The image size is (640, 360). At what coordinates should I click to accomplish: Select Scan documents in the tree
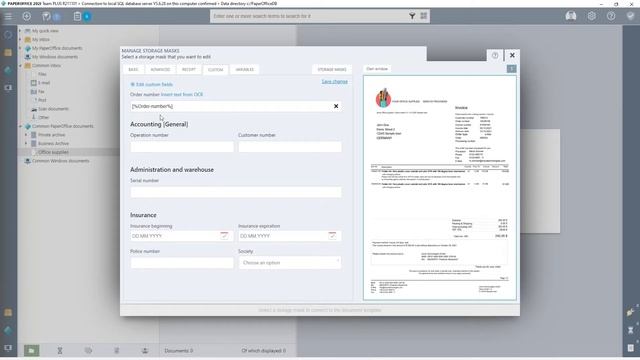53,109
